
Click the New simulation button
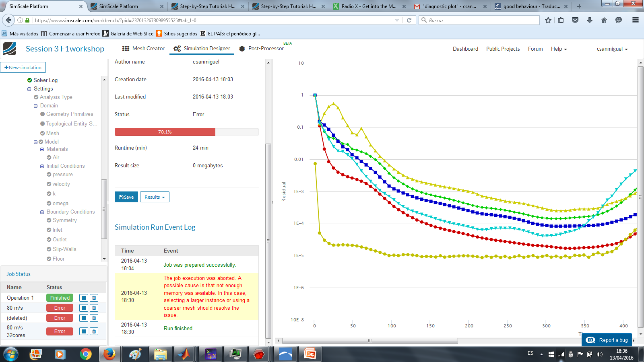tap(23, 68)
